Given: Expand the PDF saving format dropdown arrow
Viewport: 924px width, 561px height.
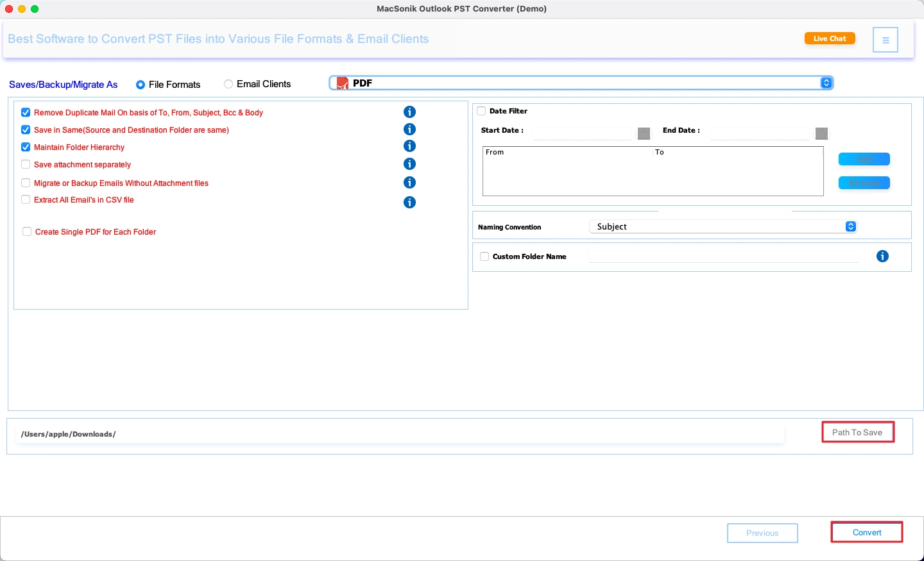Looking at the screenshot, I should click(826, 83).
